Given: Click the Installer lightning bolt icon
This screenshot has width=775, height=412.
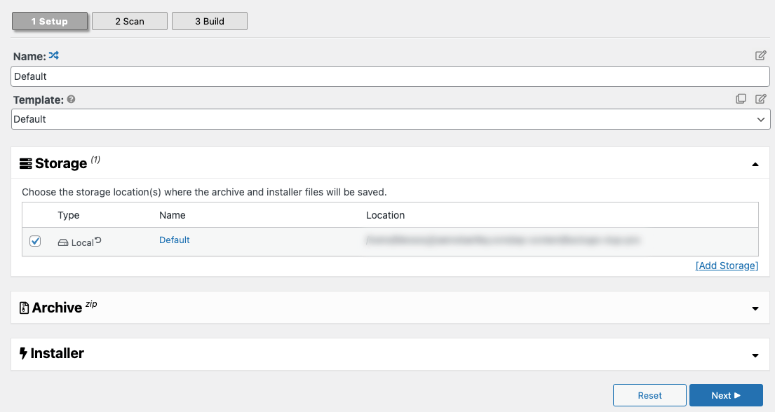Looking at the screenshot, I should click(24, 353).
